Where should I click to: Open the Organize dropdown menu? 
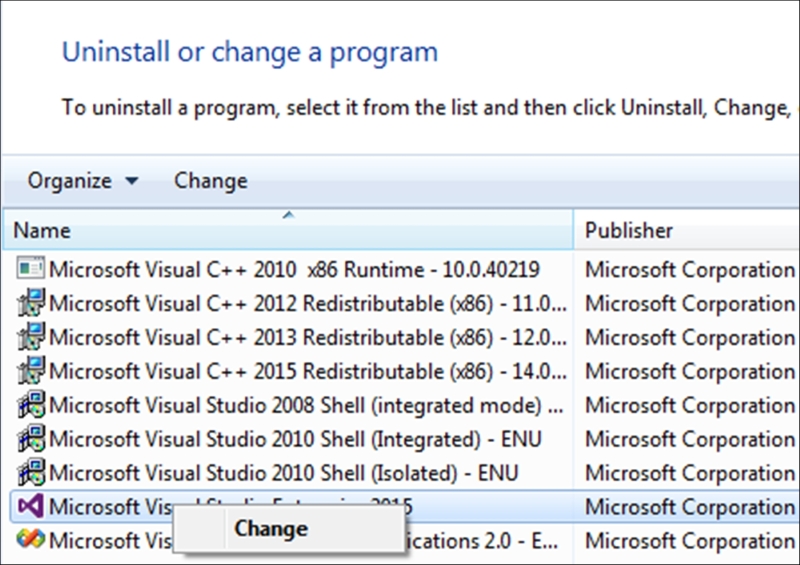[83, 181]
